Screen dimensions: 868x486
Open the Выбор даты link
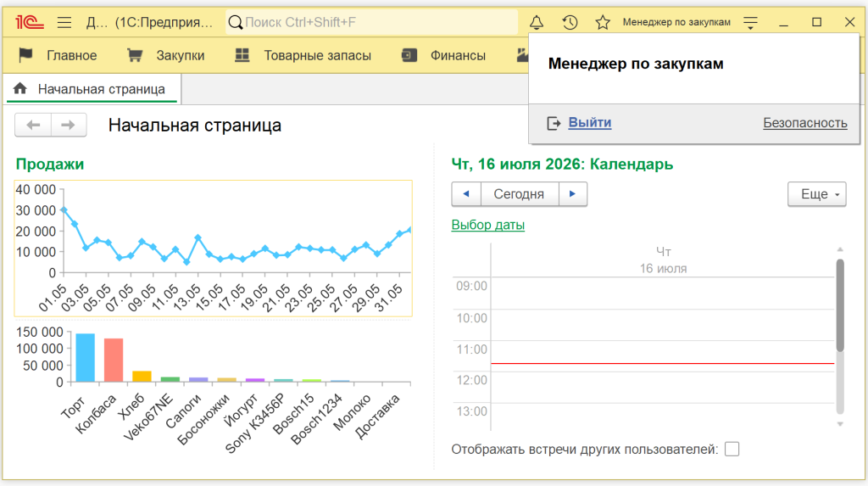(487, 225)
